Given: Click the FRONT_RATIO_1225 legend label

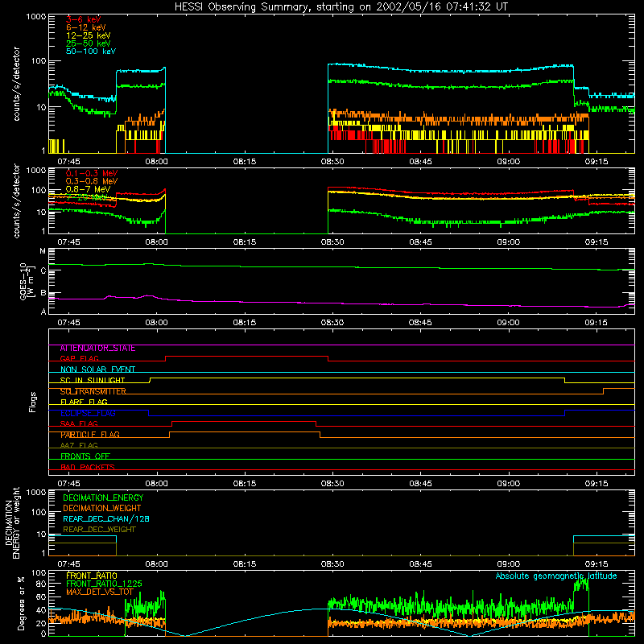Looking at the screenshot, I should [x=104, y=584].
